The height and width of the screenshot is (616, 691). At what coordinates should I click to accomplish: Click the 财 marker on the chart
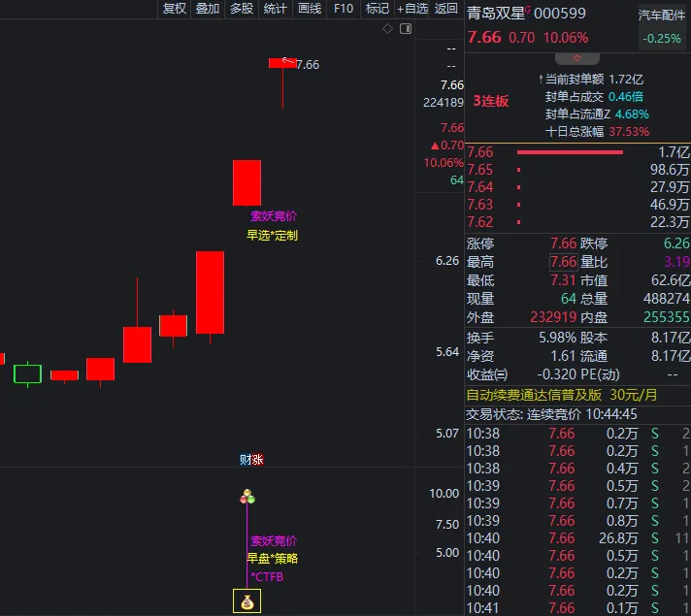pyautogui.click(x=246, y=460)
